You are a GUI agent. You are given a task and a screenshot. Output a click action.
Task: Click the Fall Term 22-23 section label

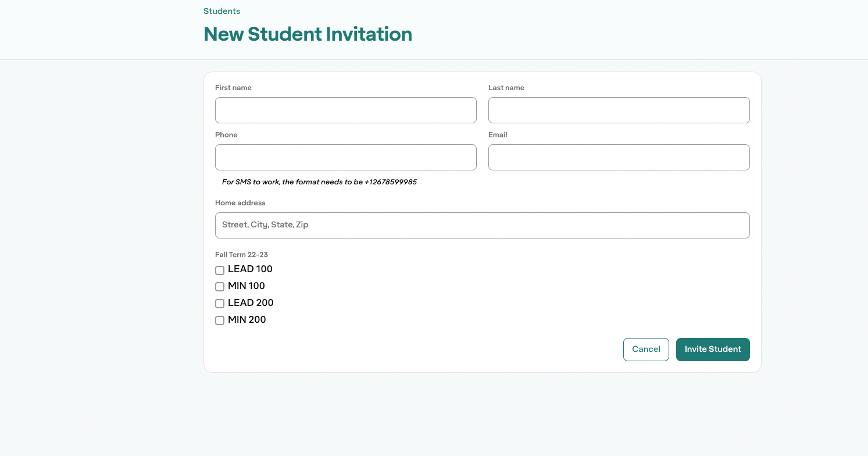click(241, 255)
